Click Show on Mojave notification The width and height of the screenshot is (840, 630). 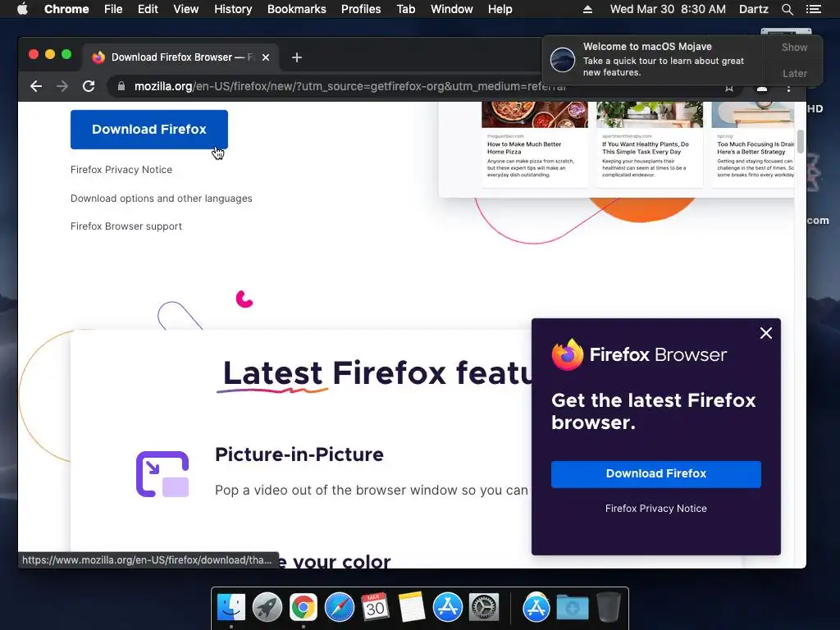coord(794,47)
